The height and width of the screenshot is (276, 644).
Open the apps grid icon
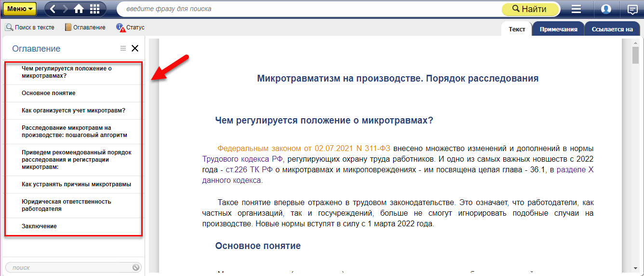pyautogui.click(x=94, y=9)
